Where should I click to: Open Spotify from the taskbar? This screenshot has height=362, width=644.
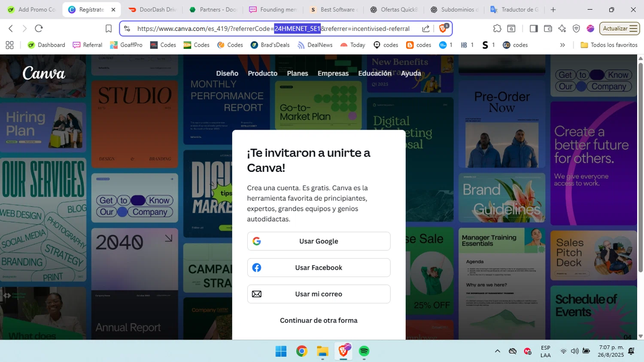pyautogui.click(x=364, y=351)
